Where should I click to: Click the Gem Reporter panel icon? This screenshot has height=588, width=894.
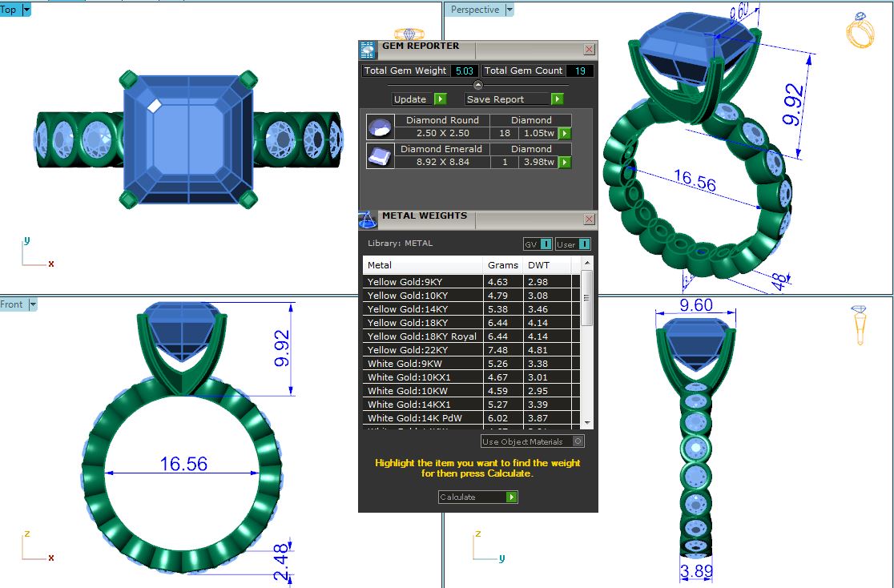[x=368, y=50]
